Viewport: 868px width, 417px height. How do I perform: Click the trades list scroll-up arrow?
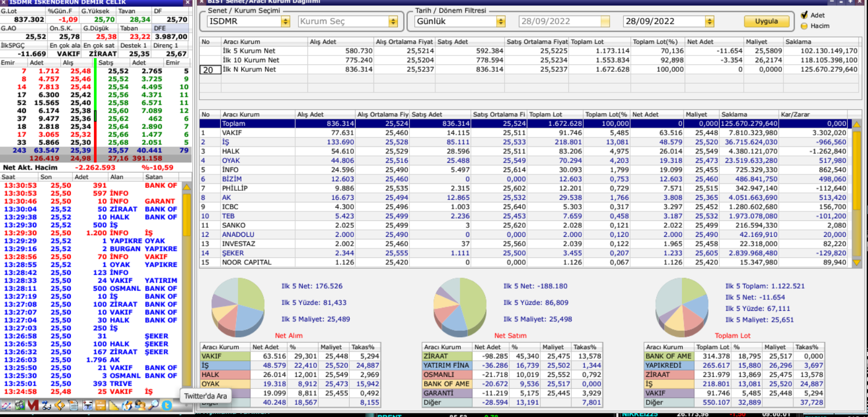click(x=186, y=187)
